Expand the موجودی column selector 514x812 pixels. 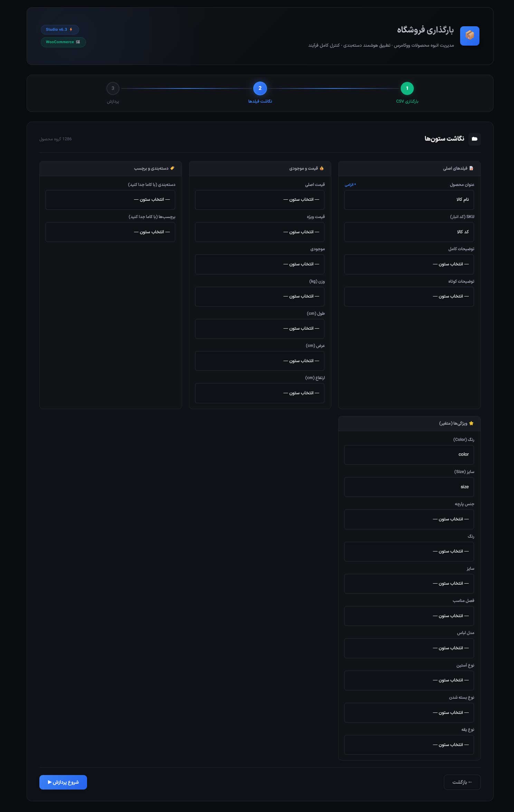pyautogui.click(x=260, y=264)
